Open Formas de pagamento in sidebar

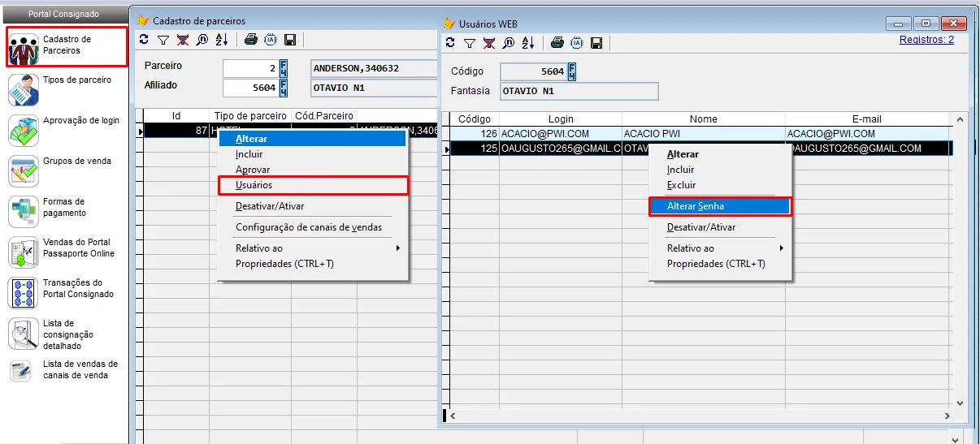(65, 208)
